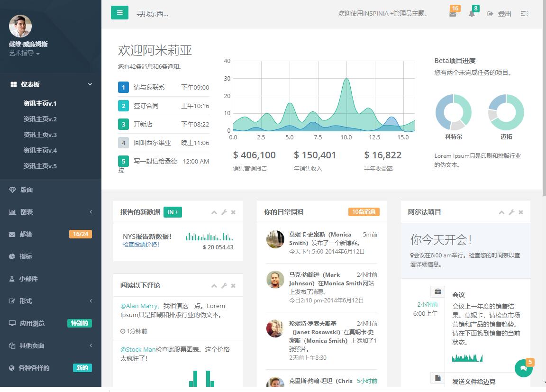The image size is (546, 392).
Task: Open notifications bell showing 8 alerts
Action: tap(472, 14)
